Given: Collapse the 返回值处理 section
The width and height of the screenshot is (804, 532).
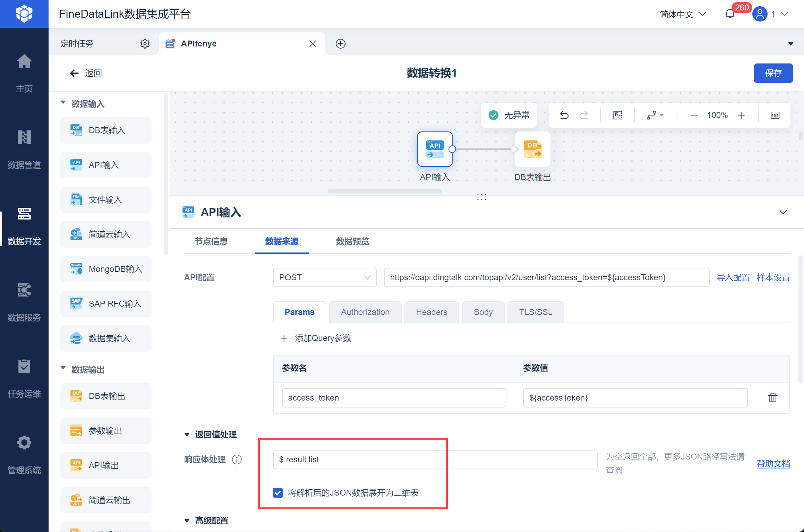Looking at the screenshot, I should (187, 435).
